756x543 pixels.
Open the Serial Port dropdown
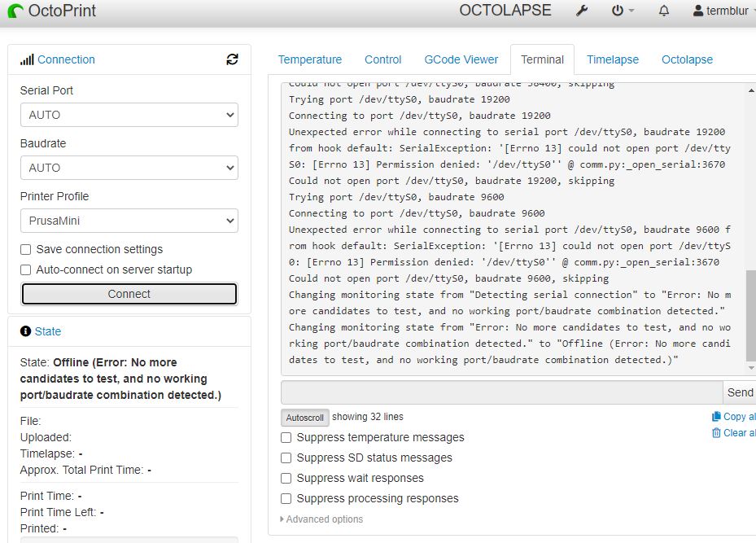(129, 115)
